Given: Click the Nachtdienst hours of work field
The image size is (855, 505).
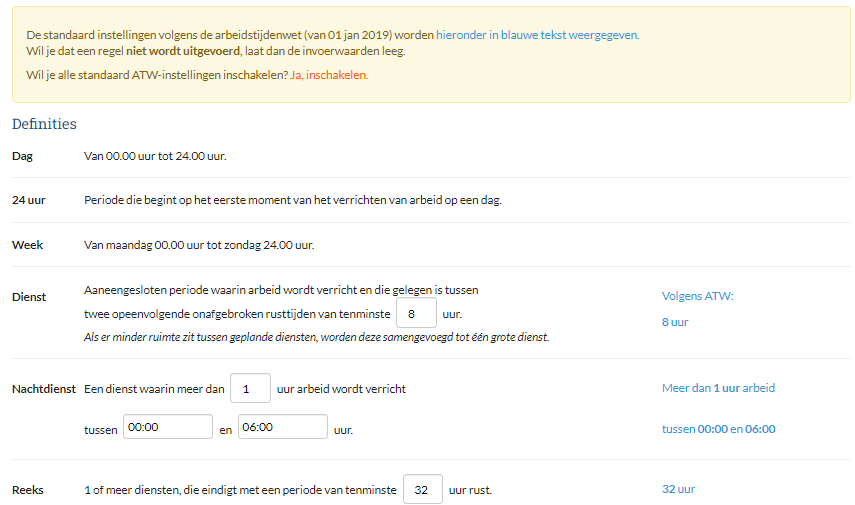Looking at the screenshot, I should pyautogui.click(x=250, y=388).
